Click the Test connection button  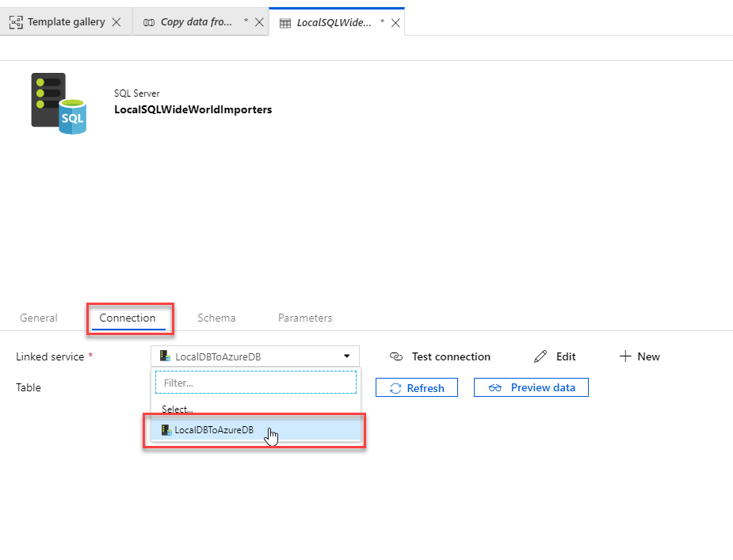440,356
